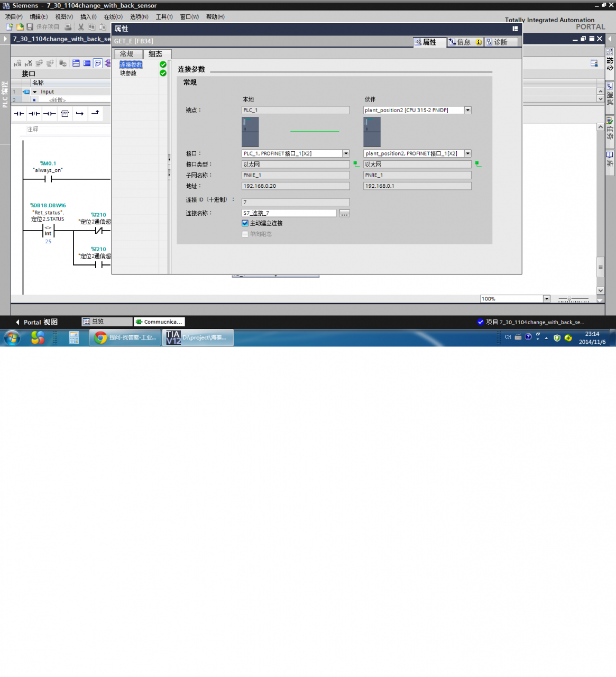The height and width of the screenshot is (677, 616).
Task: Switch to Portal 视图
Action: coord(37,322)
